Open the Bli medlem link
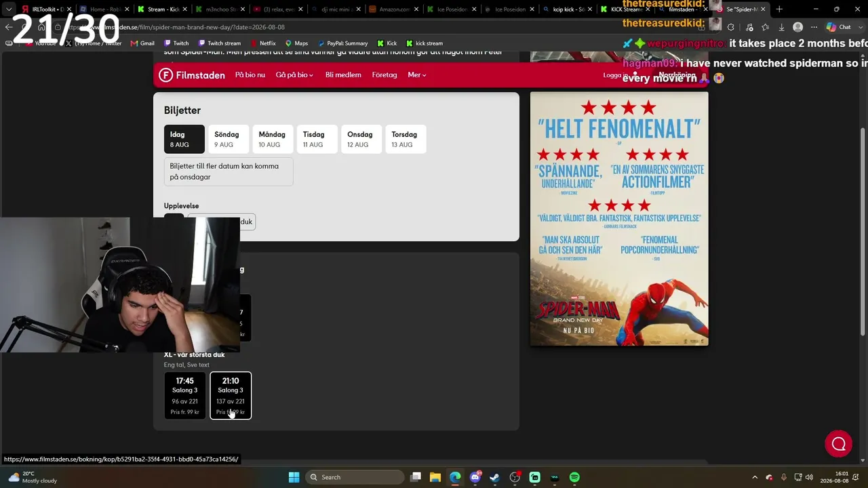Viewport: 868px width, 488px height. coord(343,75)
